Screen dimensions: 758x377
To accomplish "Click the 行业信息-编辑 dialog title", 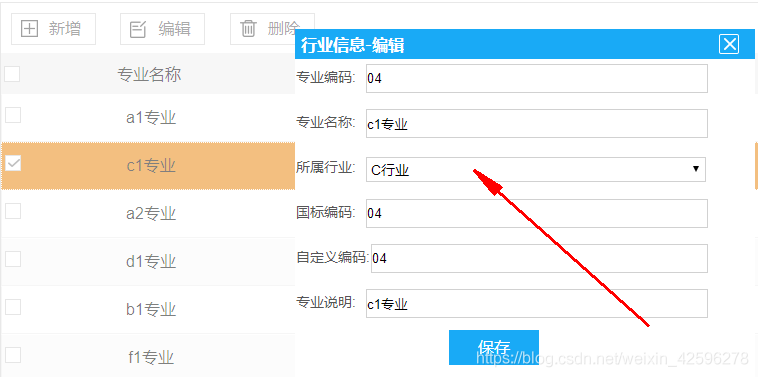I will tap(352, 45).
